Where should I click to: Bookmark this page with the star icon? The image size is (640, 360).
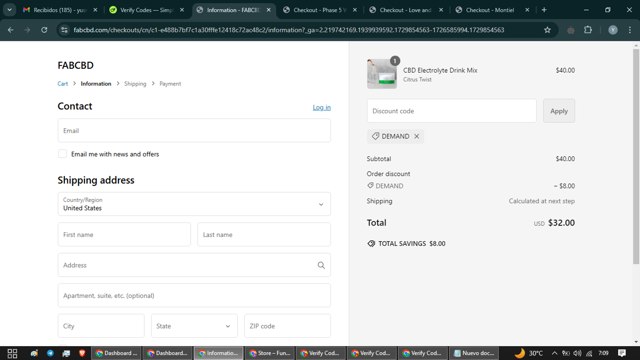tap(547, 30)
